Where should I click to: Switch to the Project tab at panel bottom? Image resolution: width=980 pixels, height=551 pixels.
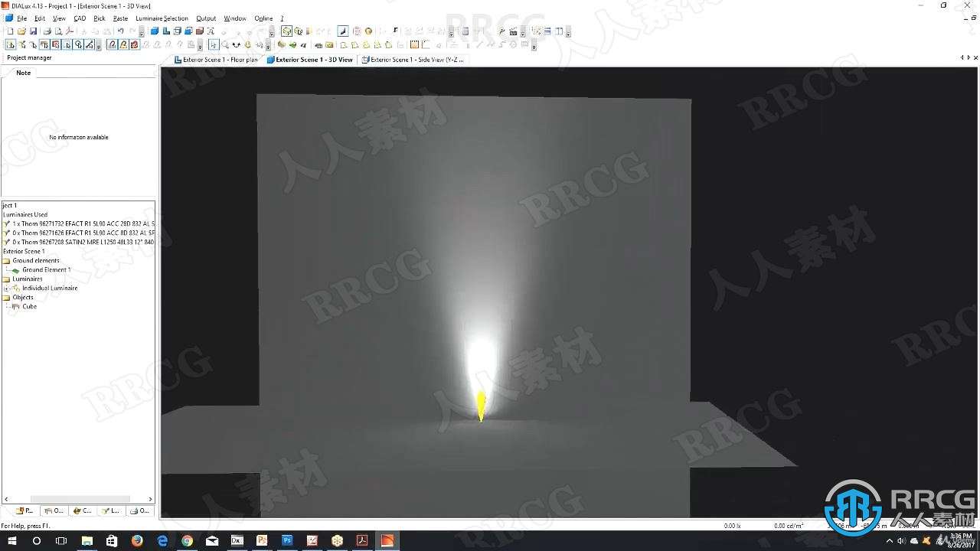[24, 510]
